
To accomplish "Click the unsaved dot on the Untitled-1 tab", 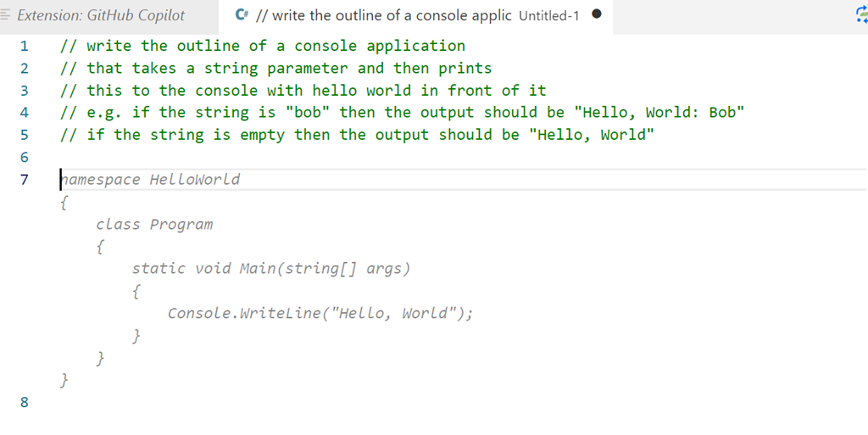I will tap(597, 14).
